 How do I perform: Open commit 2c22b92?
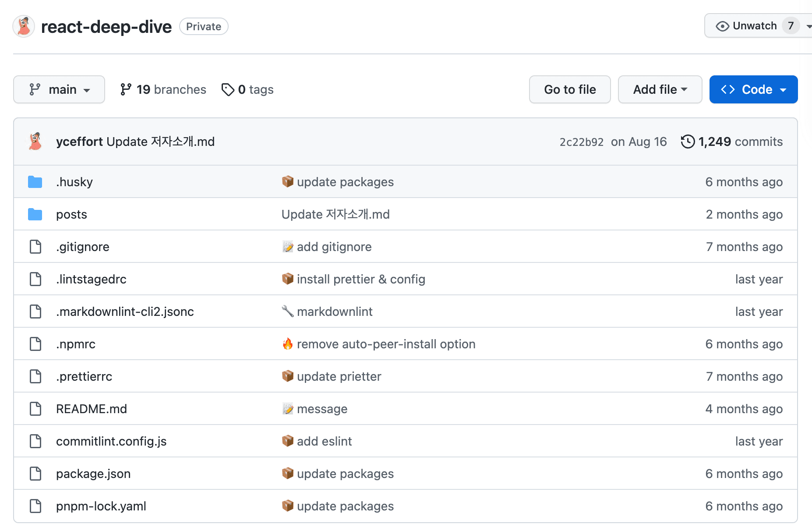581,142
